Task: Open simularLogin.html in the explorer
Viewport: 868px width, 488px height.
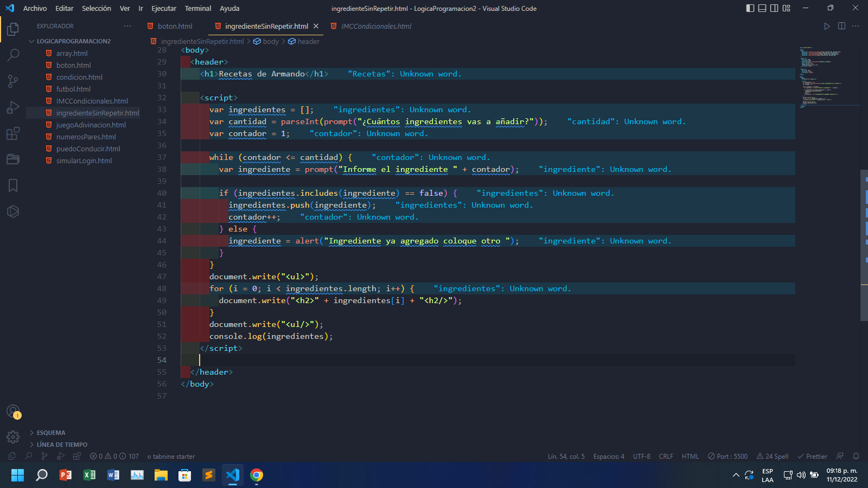Action: point(84,160)
